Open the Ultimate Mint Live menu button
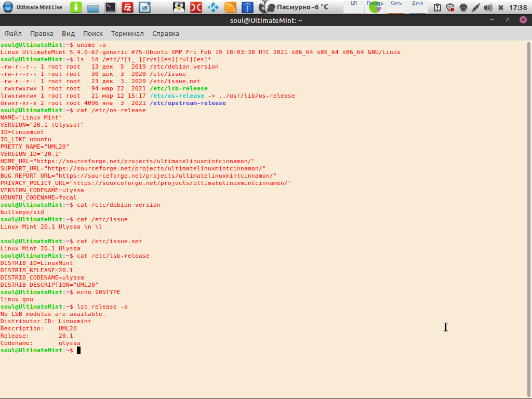The width and height of the screenshot is (532, 399). [33, 7]
